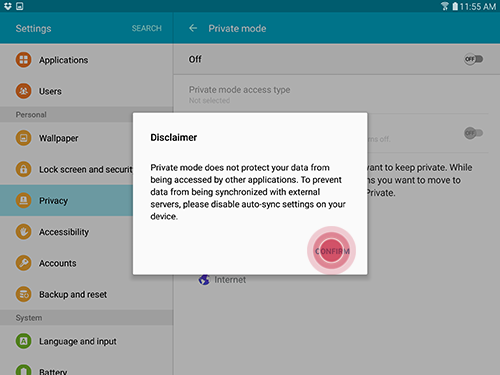
Task: Tap the 'Not selected' text under access type
Action: point(209,100)
